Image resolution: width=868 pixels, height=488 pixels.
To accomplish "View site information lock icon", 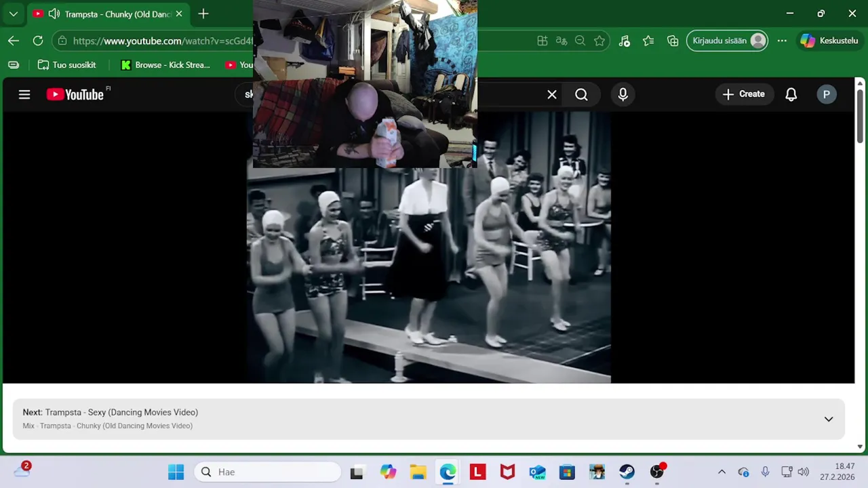I will [62, 41].
